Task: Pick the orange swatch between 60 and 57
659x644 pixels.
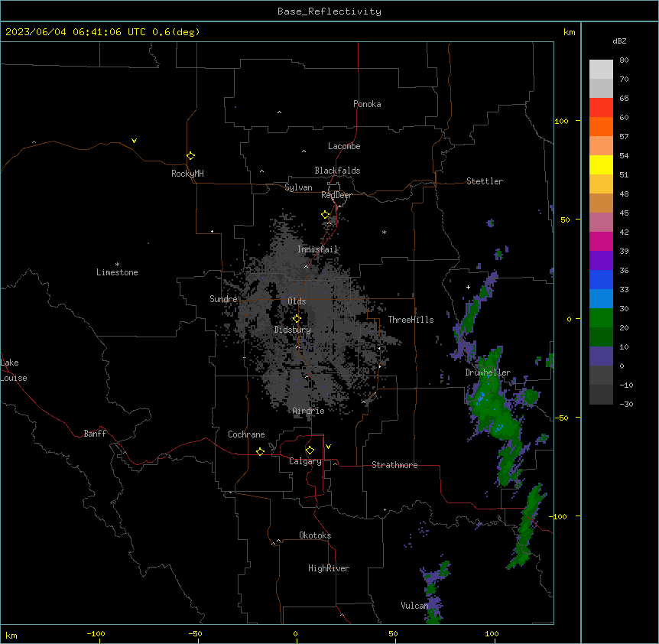Action: point(601,126)
